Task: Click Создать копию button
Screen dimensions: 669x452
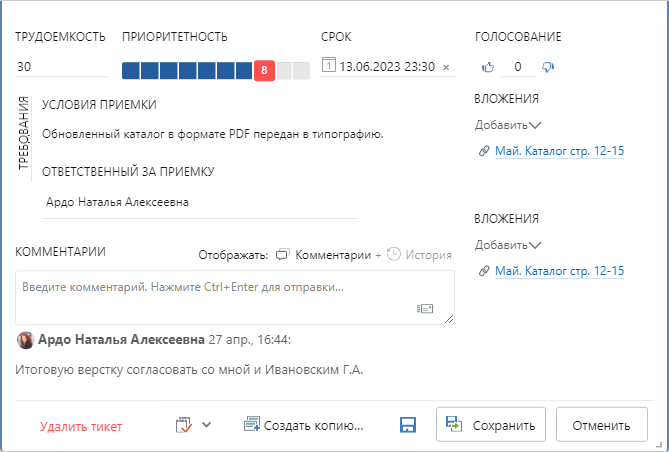Action: tap(303, 425)
